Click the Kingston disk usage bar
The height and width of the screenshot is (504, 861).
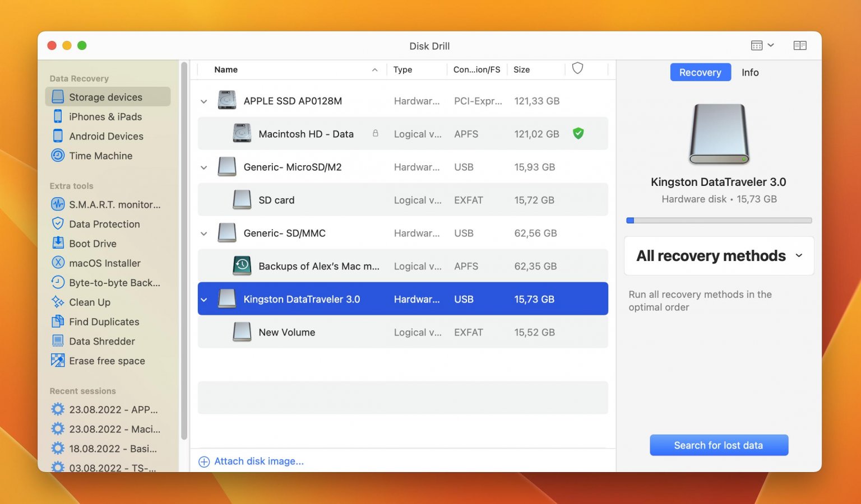click(x=719, y=221)
